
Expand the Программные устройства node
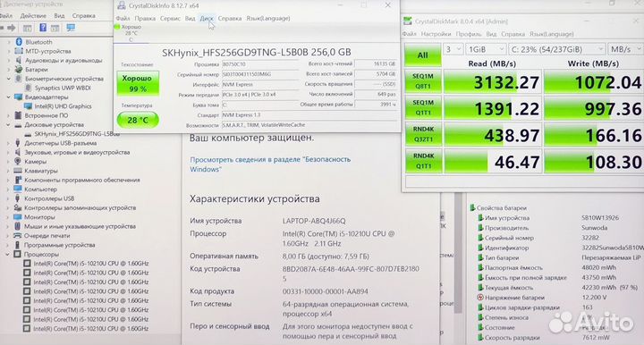8,245
